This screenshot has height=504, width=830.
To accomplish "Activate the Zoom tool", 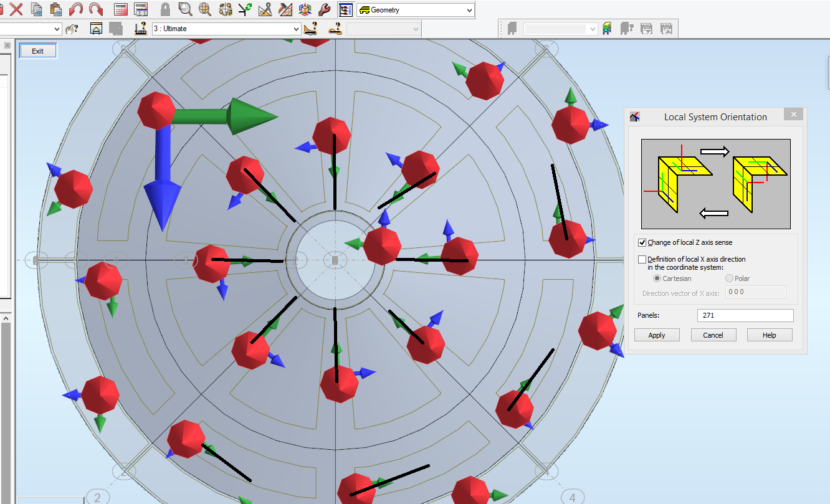I will 185,9.
